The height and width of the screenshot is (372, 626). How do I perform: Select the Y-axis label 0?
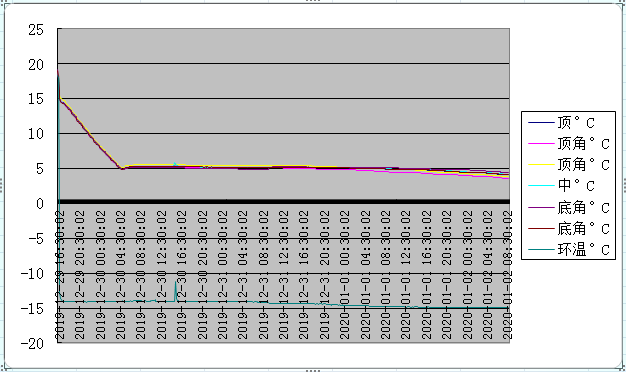click(x=40, y=204)
